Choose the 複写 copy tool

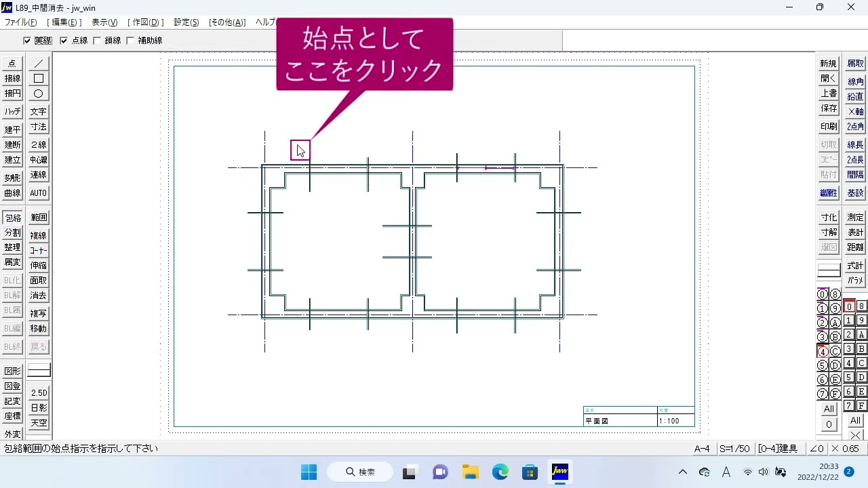(39, 314)
